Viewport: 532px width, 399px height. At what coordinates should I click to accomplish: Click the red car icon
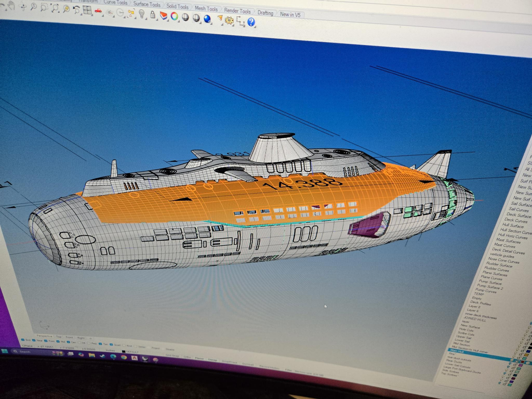[98, 11]
